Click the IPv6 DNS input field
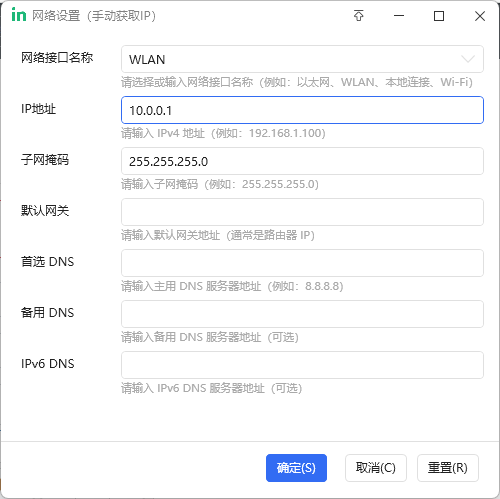Image resolution: width=500 pixels, height=499 pixels. pyautogui.click(x=302, y=365)
